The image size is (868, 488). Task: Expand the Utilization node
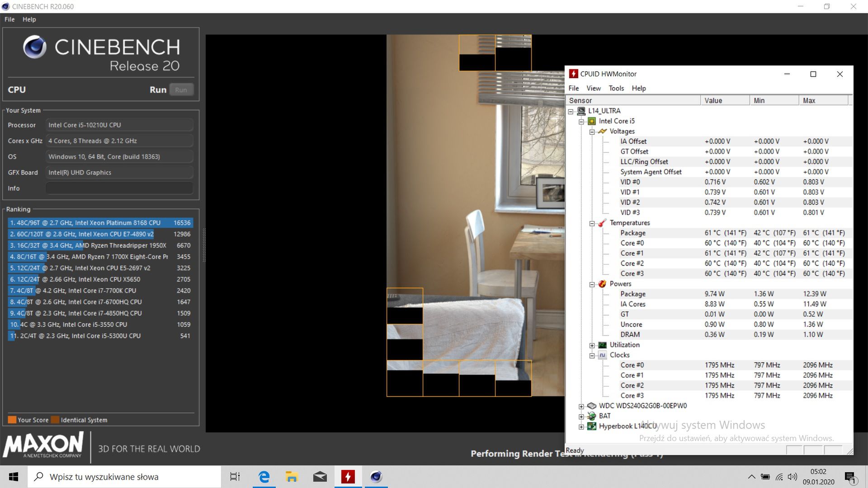point(592,345)
